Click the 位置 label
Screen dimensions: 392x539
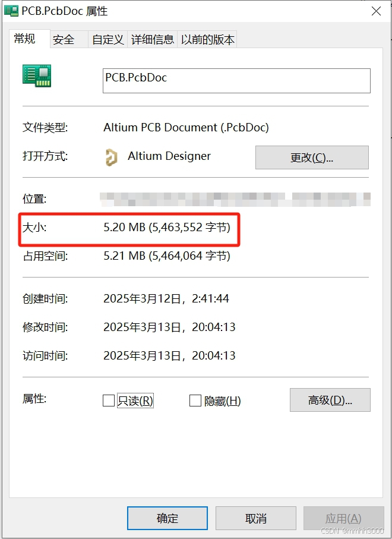[34, 198]
